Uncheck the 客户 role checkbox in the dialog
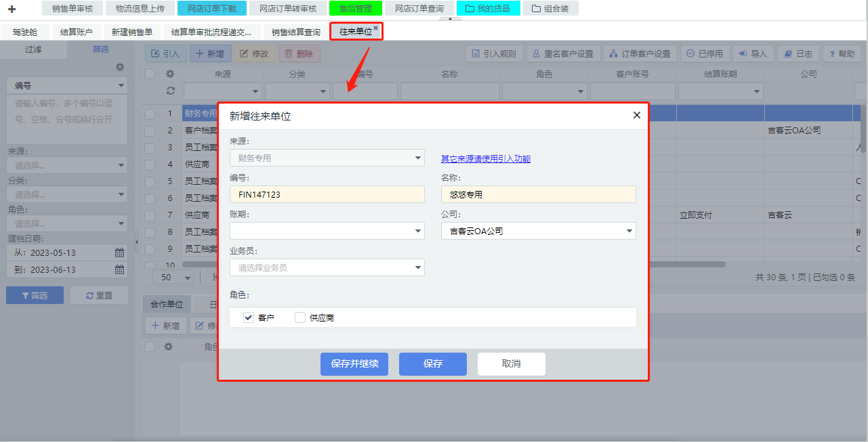Screen dimensions: 868x442 (249, 317)
